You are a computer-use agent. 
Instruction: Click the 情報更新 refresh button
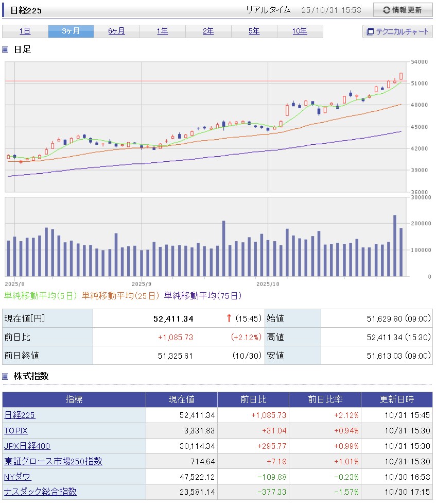403,10
